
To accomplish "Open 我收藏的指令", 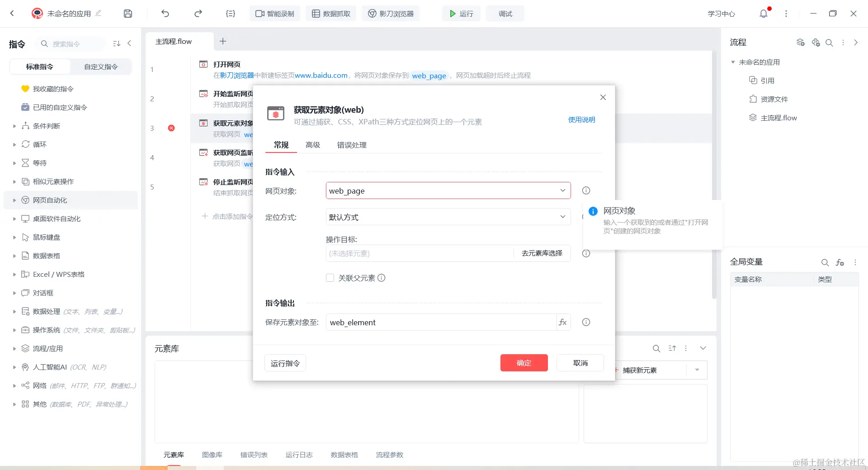I will (53, 89).
